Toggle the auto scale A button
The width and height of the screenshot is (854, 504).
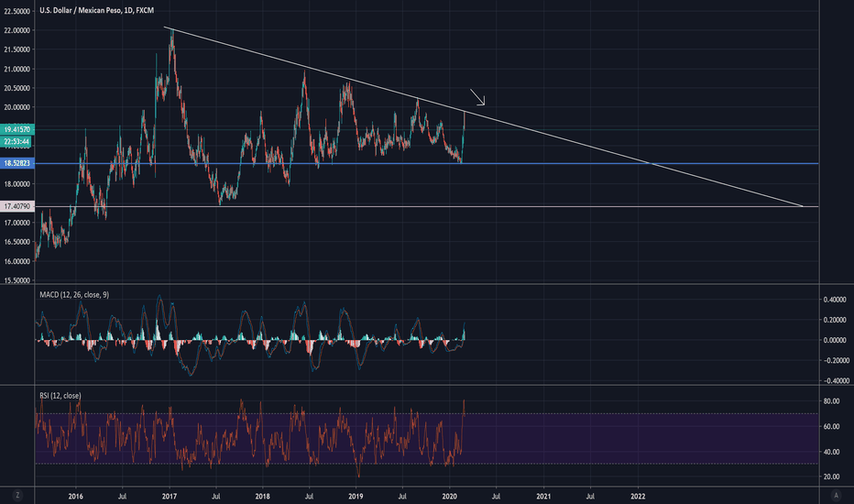pyautogui.click(x=837, y=495)
